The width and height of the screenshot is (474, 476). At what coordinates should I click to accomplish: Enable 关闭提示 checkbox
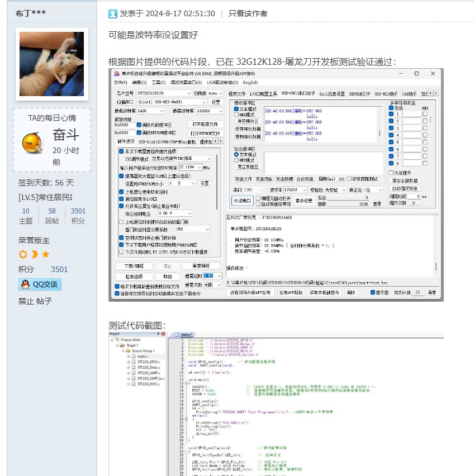pyautogui.click(x=391, y=173)
